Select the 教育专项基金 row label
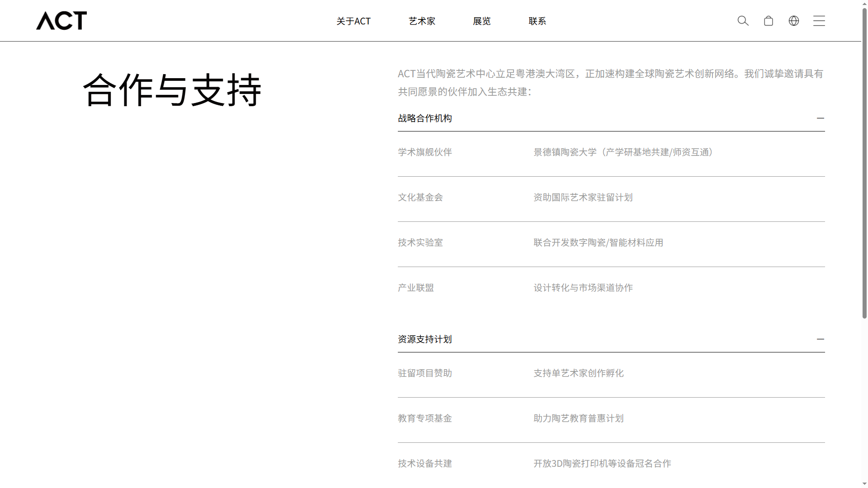Image resolution: width=868 pixels, height=488 pixels. point(425,418)
